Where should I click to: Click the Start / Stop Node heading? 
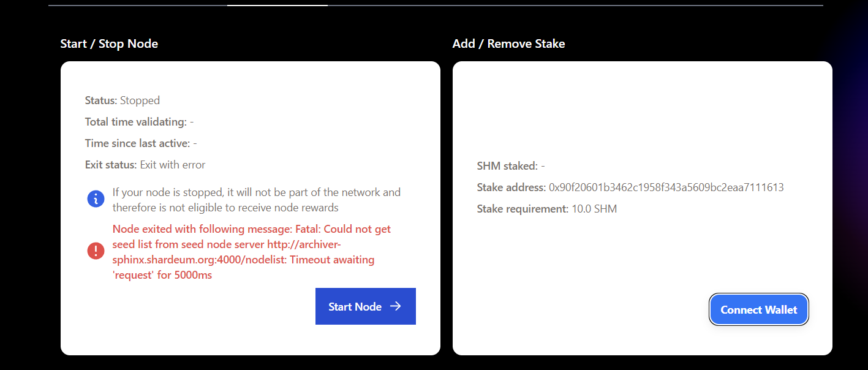(x=109, y=43)
